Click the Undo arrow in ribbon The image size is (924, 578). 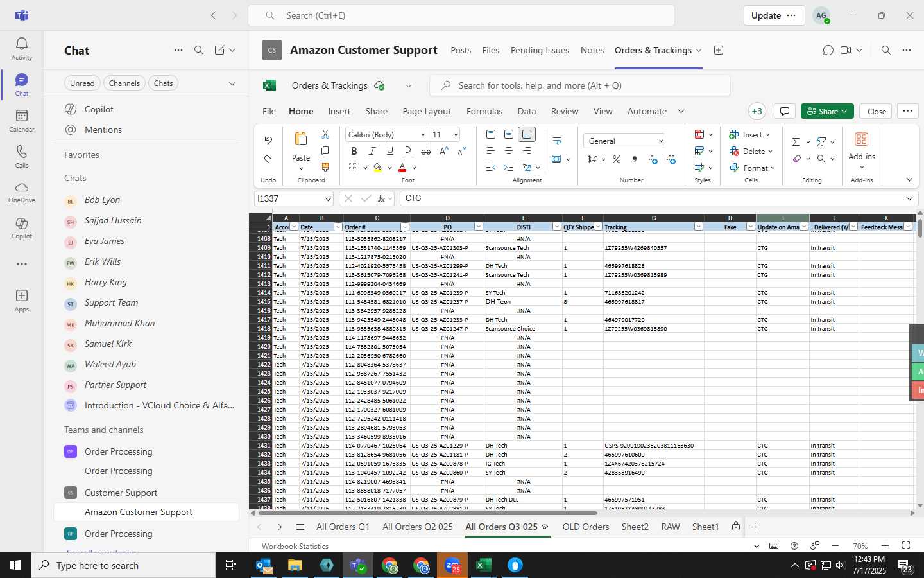(x=268, y=140)
